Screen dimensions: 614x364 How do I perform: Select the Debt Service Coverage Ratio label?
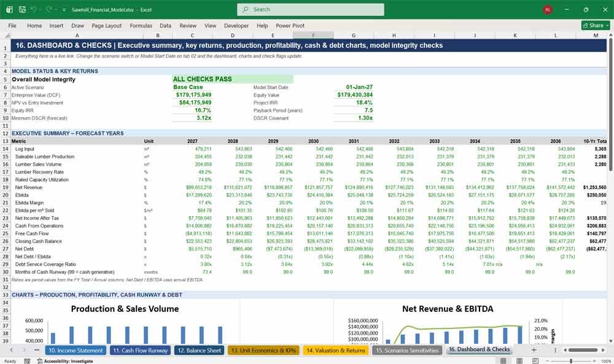click(45, 264)
